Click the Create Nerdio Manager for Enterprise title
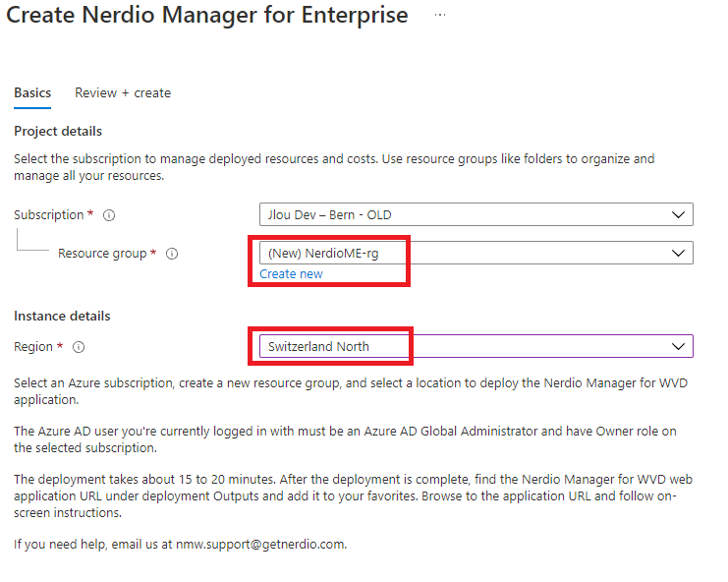 click(207, 15)
